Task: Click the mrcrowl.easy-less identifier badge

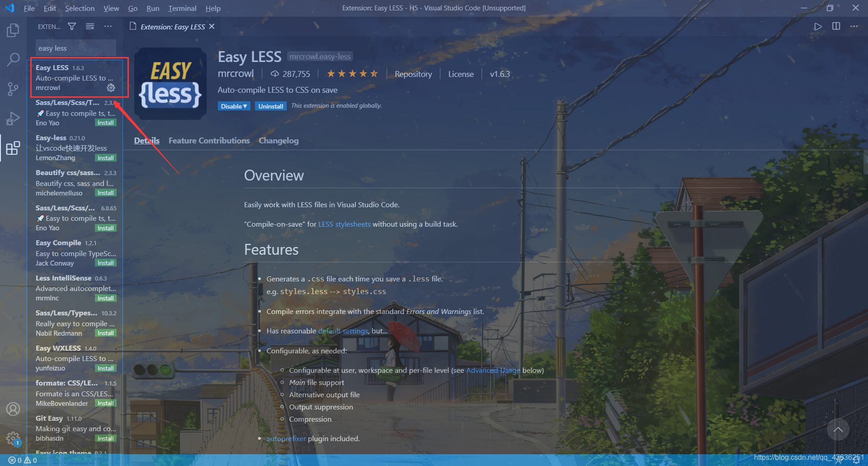Action: click(320, 57)
